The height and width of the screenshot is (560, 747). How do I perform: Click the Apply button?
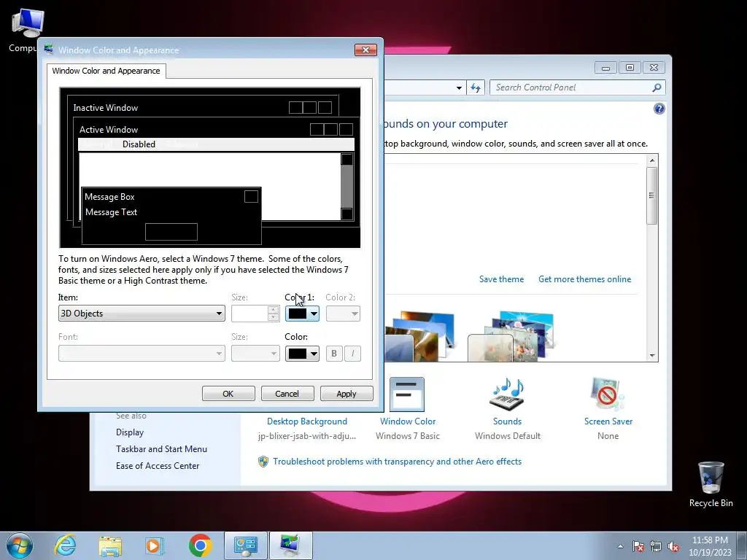point(347,394)
